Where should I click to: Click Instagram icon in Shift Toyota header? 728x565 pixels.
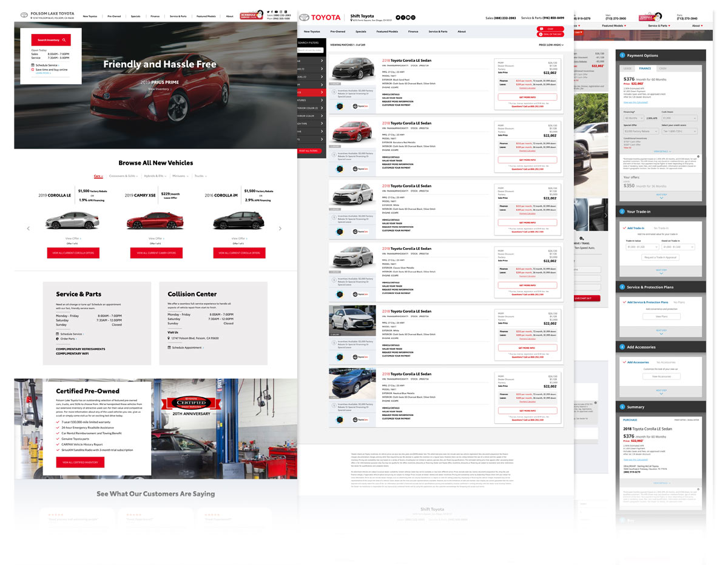tap(414, 18)
